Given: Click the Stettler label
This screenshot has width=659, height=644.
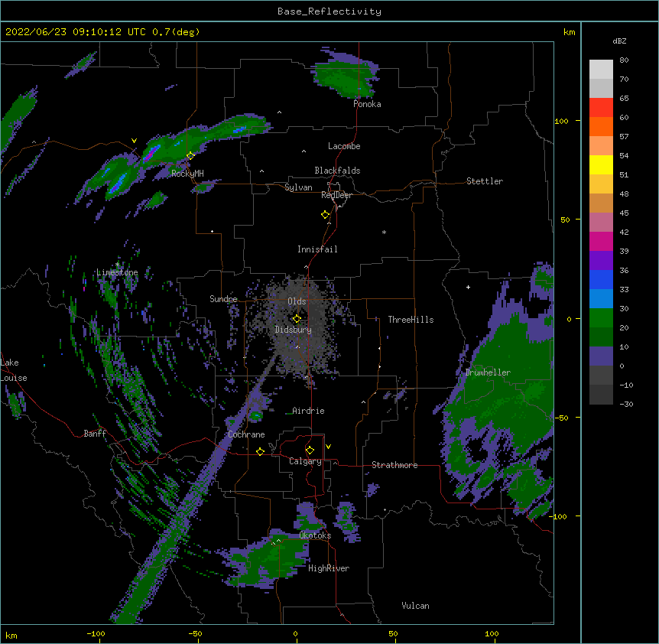Looking at the screenshot, I should [x=485, y=181].
